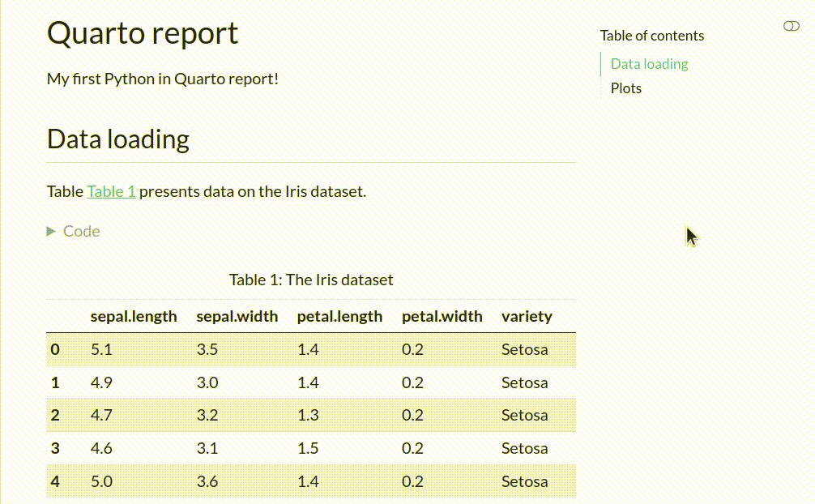Image resolution: width=815 pixels, height=504 pixels.
Task: Click the triangle beside Code
Action: point(51,231)
